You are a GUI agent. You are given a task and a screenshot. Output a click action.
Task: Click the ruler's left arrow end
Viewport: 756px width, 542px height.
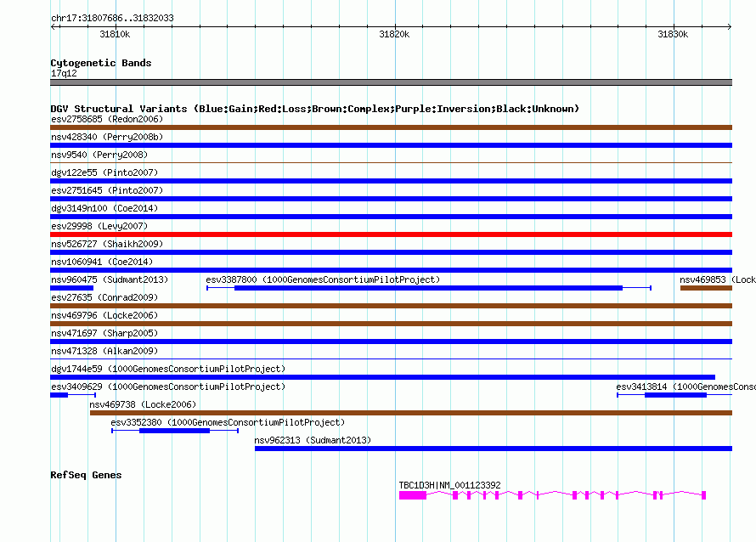pyautogui.click(x=53, y=26)
